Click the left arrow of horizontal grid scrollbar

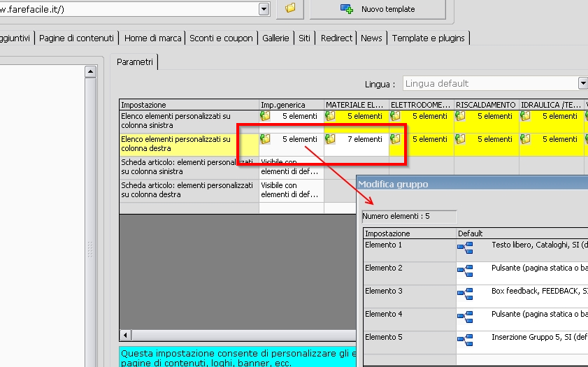(x=125, y=335)
